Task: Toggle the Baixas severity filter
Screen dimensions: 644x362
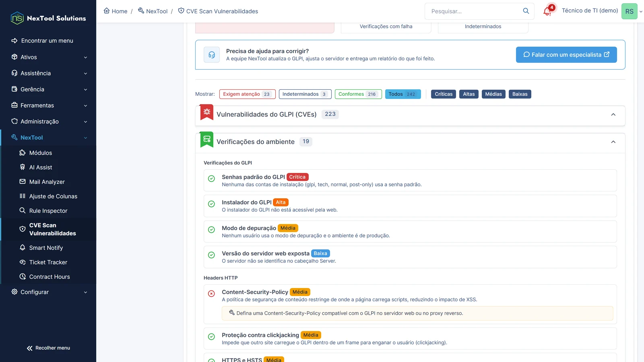Action: click(520, 94)
